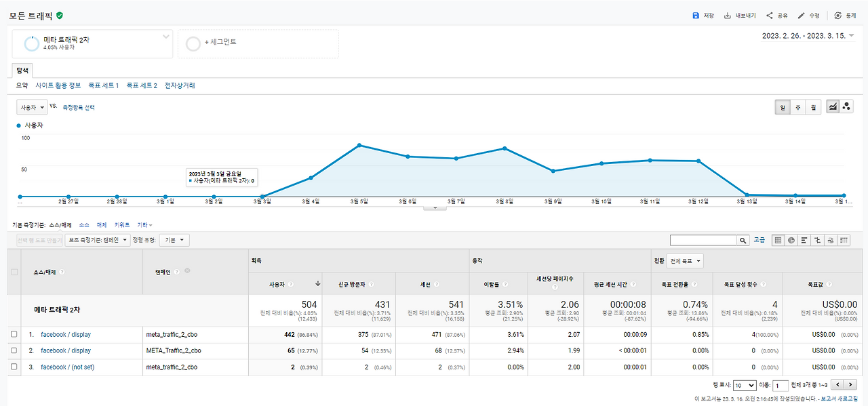Open the 사용자 metric dropdown above chart
Viewport: 868px width, 406px height.
tap(32, 107)
